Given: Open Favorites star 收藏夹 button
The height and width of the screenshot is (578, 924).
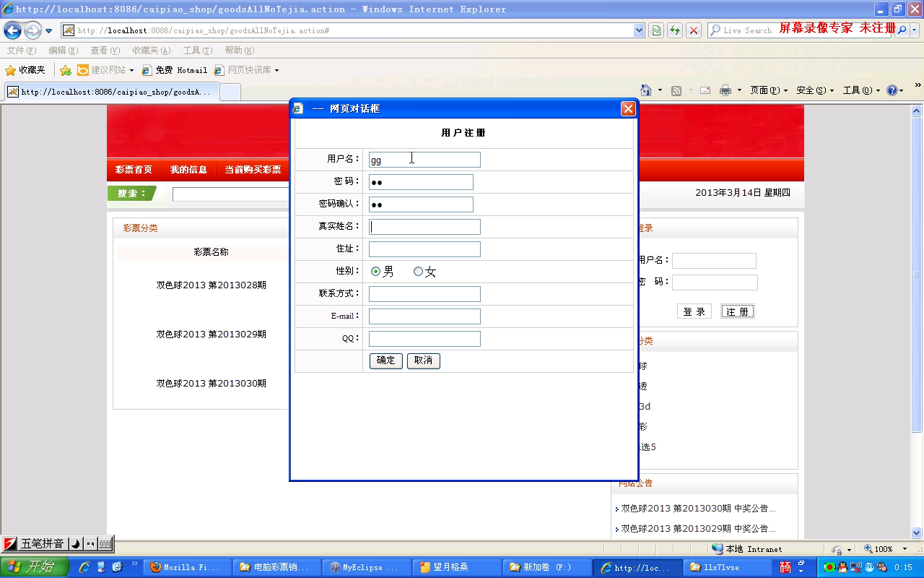Looking at the screenshot, I should (25, 70).
